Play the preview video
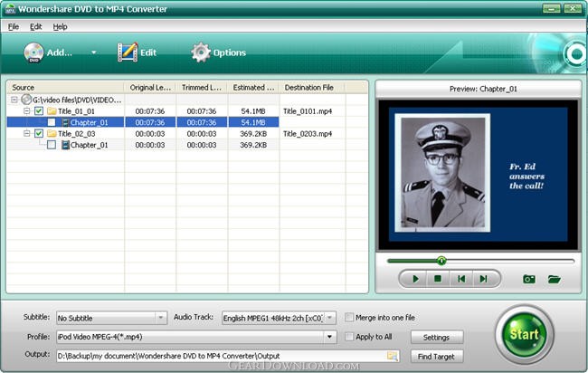 pyautogui.click(x=415, y=279)
